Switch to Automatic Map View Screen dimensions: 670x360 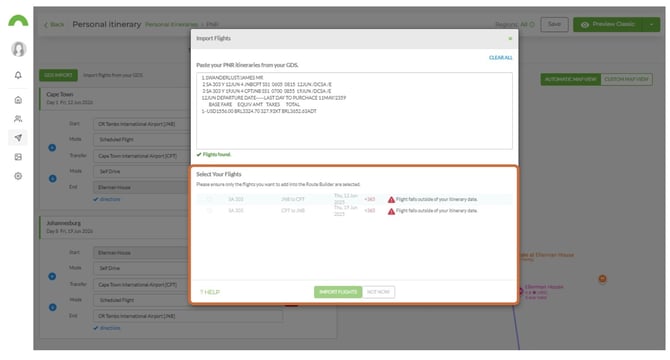pyautogui.click(x=570, y=79)
